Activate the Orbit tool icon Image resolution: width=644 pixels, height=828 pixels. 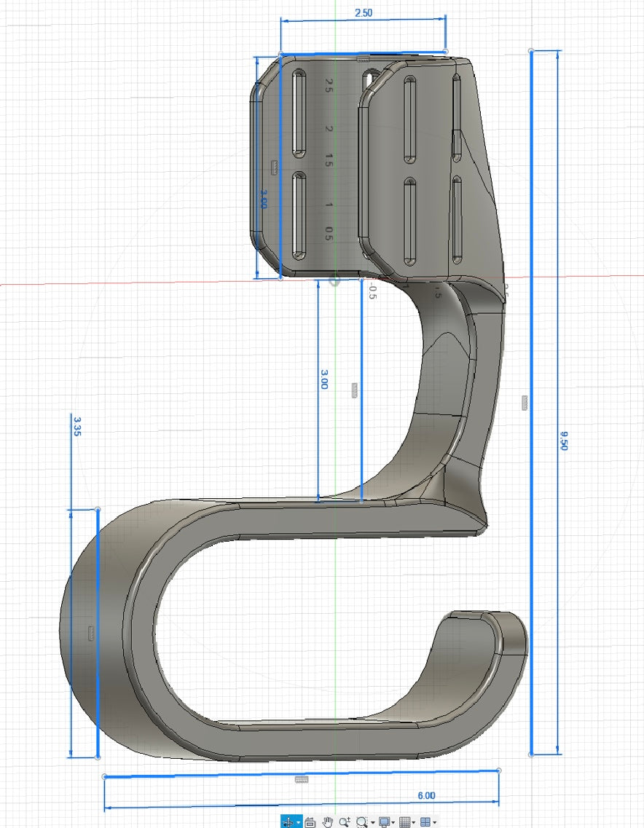click(288, 821)
